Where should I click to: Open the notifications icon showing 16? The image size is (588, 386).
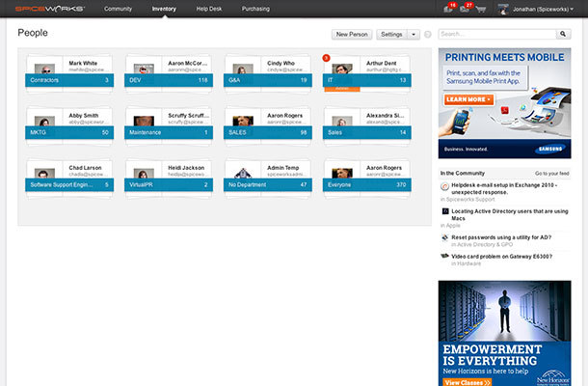click(x=449, y=8)
